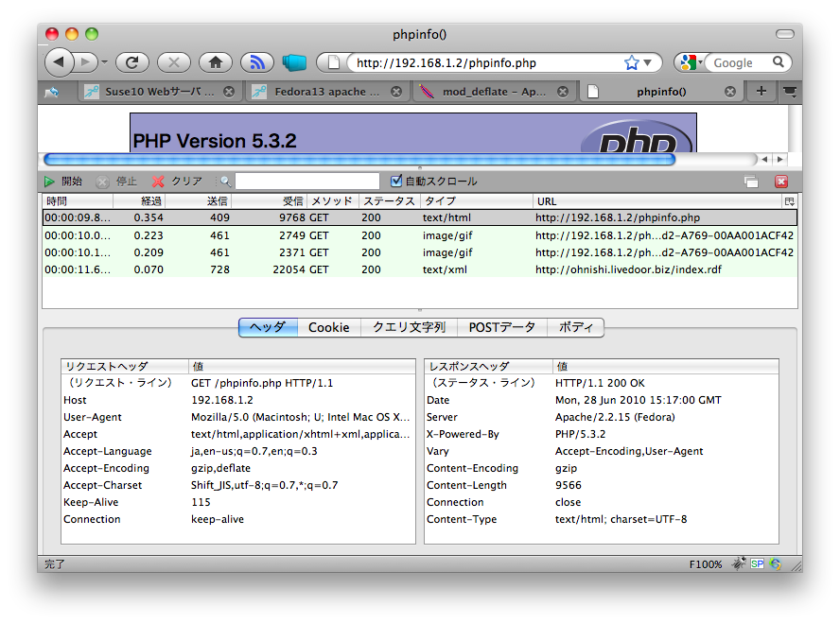Image resolution: width=840 pixels, height=624 pixels.
Task: Close the HttpFox panel with red X
Action: [x=781, y=182]
